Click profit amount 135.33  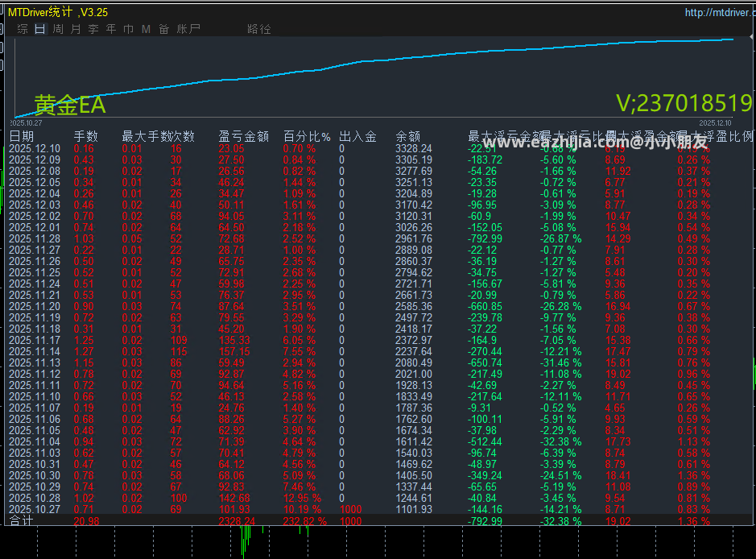click(234, 340)
